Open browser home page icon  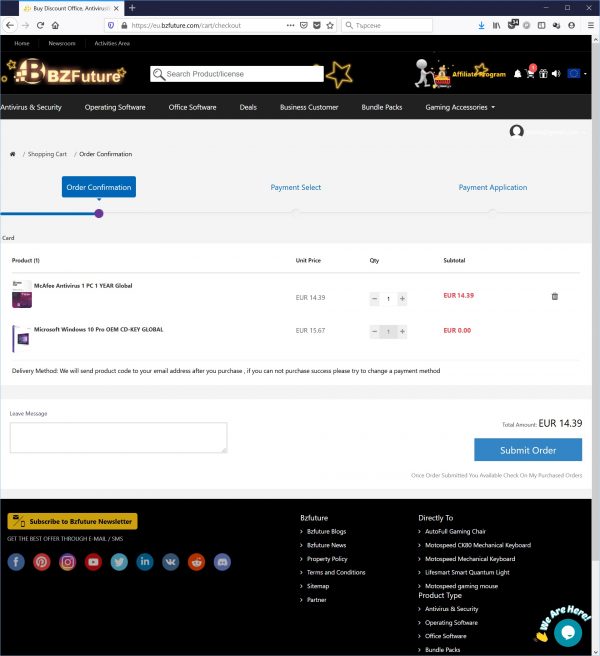click(55, 25)
